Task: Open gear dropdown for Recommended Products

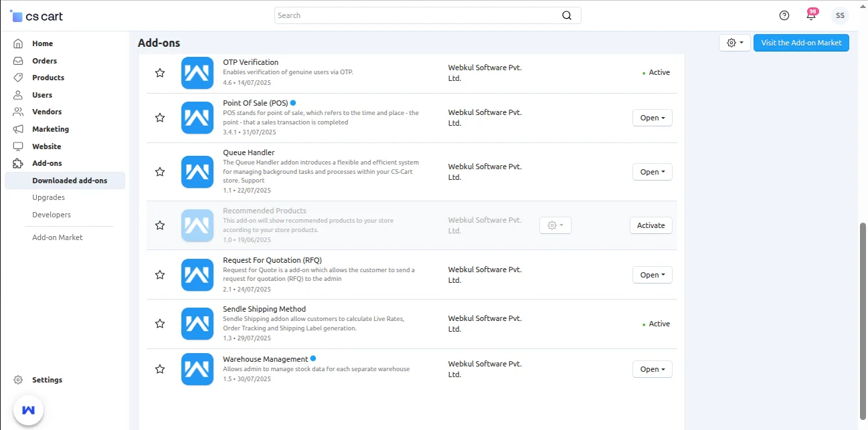Action: tap(555, 225)
